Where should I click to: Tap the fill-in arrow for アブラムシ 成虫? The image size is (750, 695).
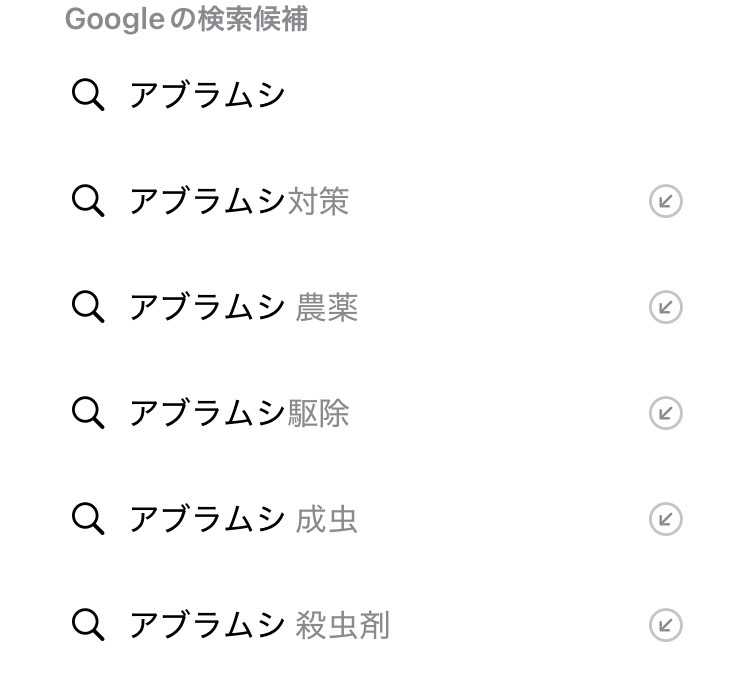(665, 519)
